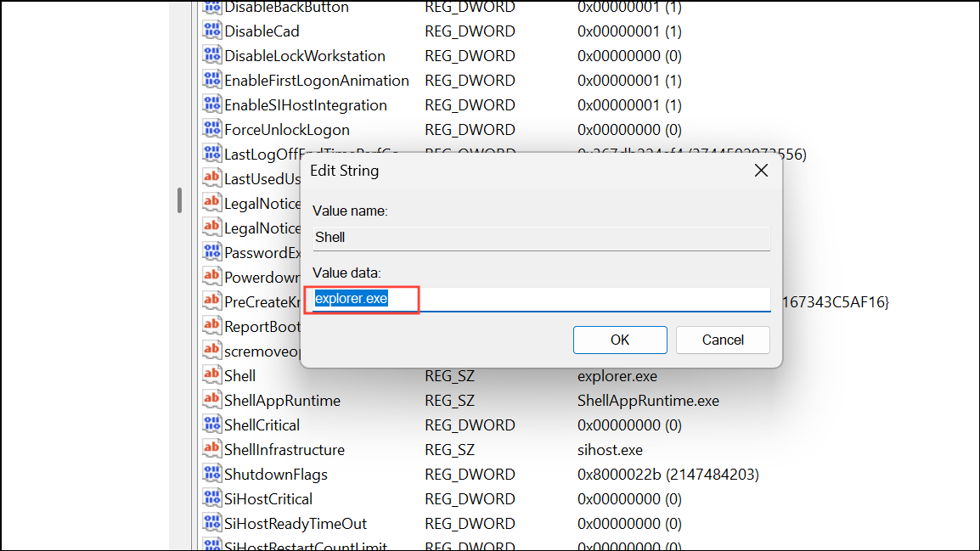Click the Value data input field

[541, 299]
